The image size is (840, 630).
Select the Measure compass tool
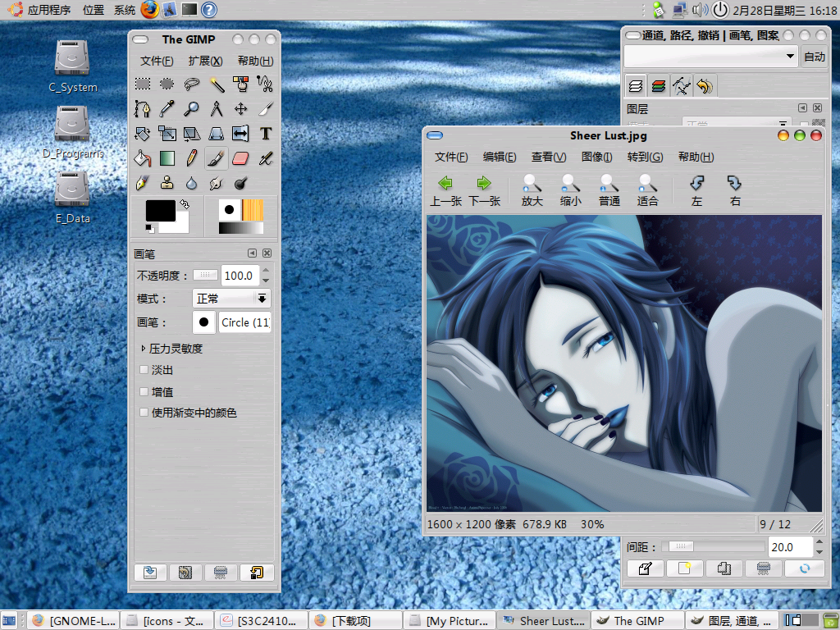(x=217, y=109)
